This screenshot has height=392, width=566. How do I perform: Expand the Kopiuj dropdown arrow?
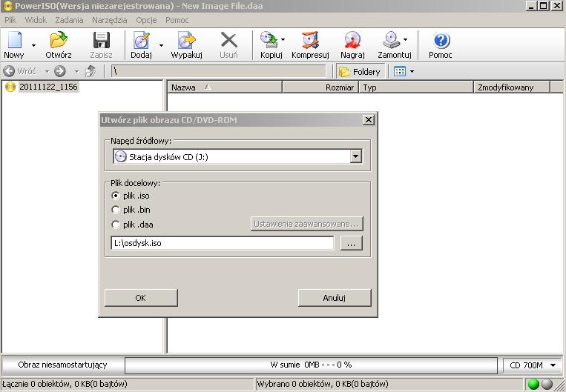(x=283, y=39)
